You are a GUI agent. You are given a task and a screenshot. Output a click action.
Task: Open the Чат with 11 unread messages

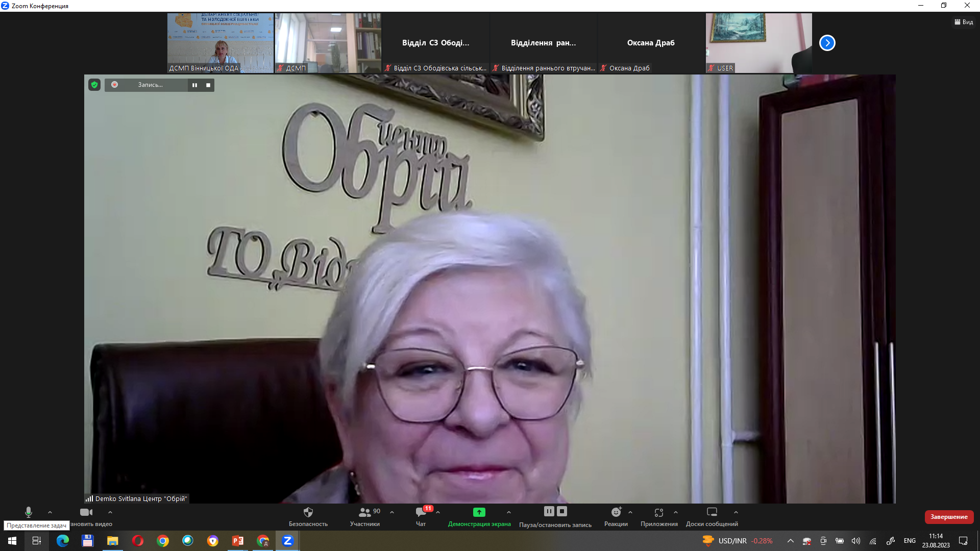coord(421,516)
